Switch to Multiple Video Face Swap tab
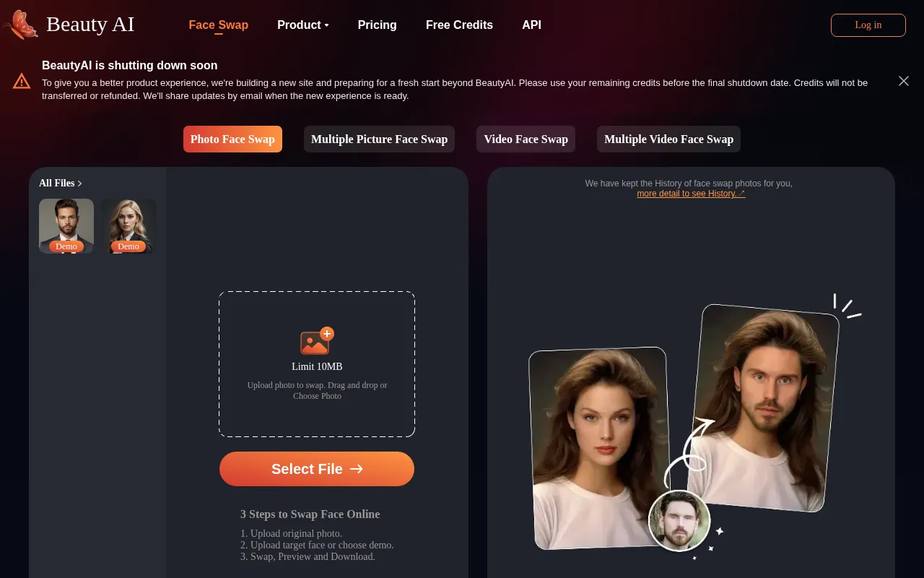This screenshot has width=924, height=578. 668,139
